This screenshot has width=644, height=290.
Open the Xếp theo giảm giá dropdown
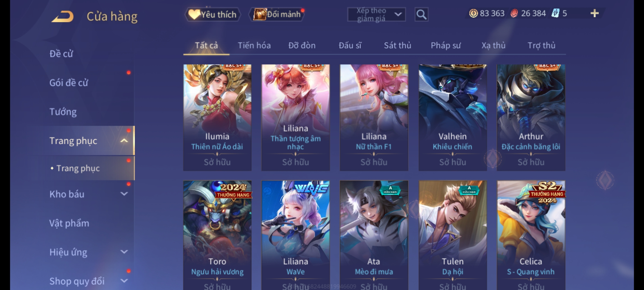tap(376, 15)
